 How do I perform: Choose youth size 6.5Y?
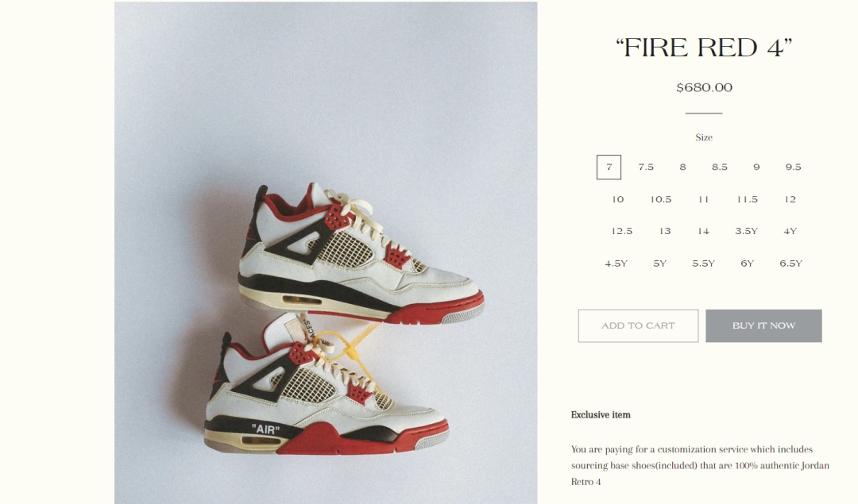[x=790, y=264]
